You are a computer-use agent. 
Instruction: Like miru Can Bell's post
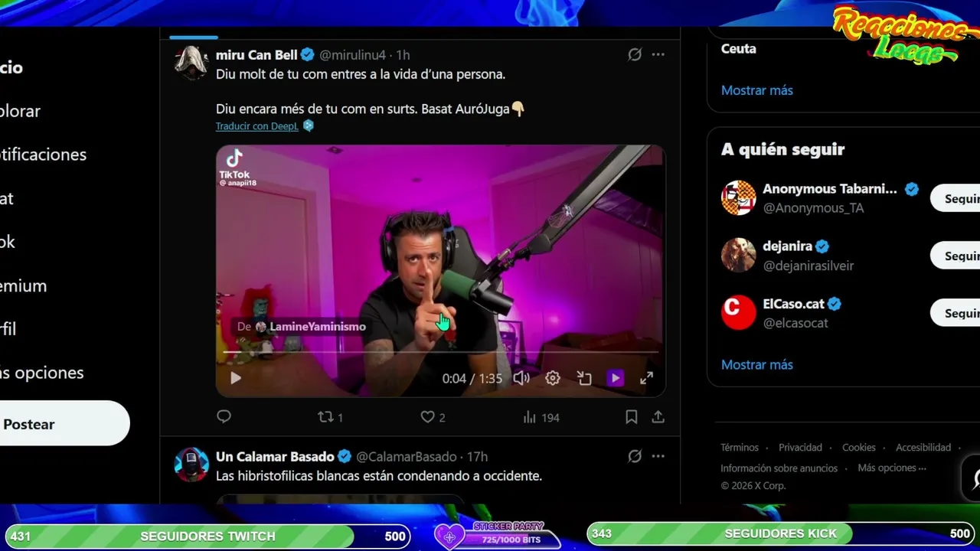point(433,417)
